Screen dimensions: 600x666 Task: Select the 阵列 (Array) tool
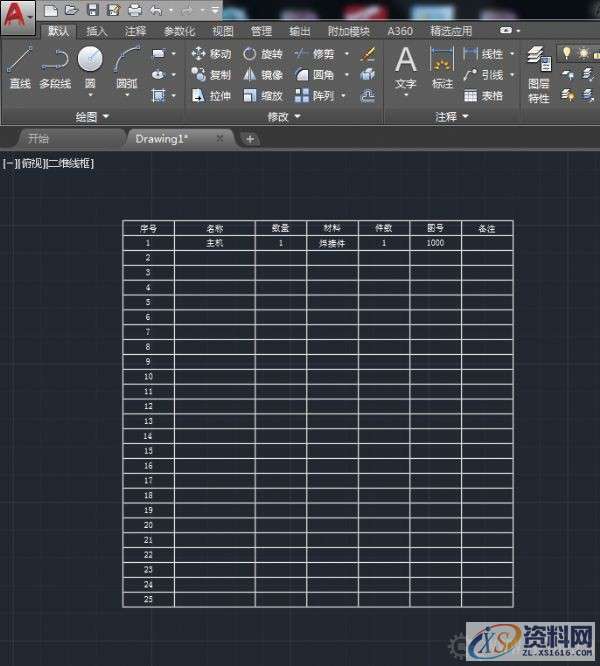315,96
